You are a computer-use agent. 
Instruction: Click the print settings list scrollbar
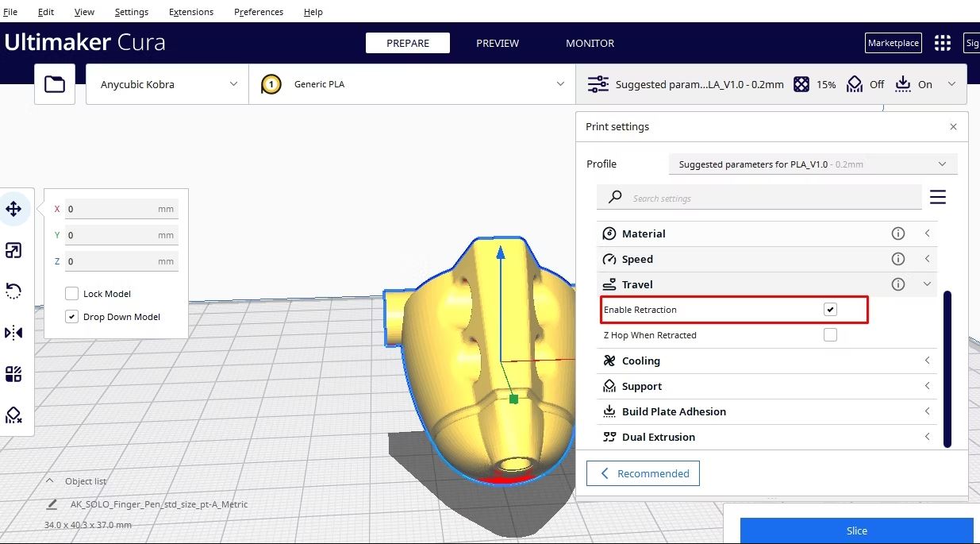947,369
